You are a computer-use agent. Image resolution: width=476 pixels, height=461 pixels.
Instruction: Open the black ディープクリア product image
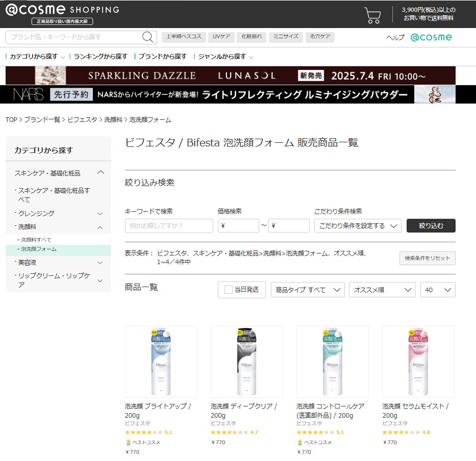coord(246,362)
